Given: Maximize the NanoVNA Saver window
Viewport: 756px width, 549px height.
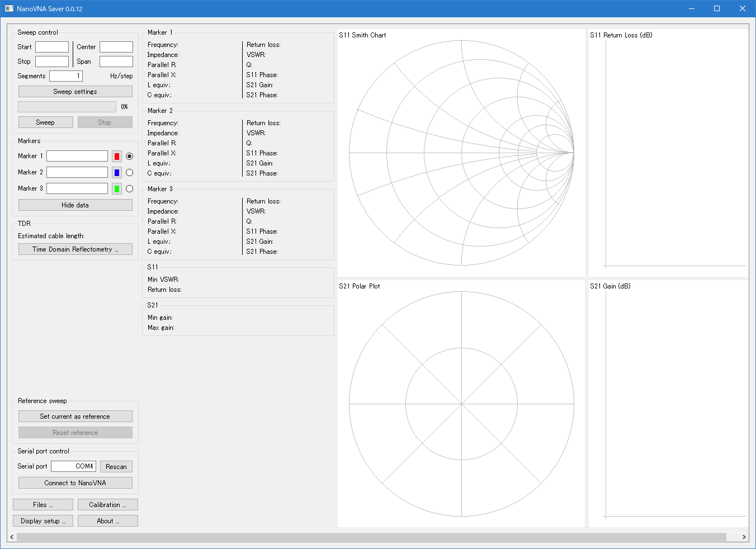Looking at the screenshot, I should pos(717,8).
